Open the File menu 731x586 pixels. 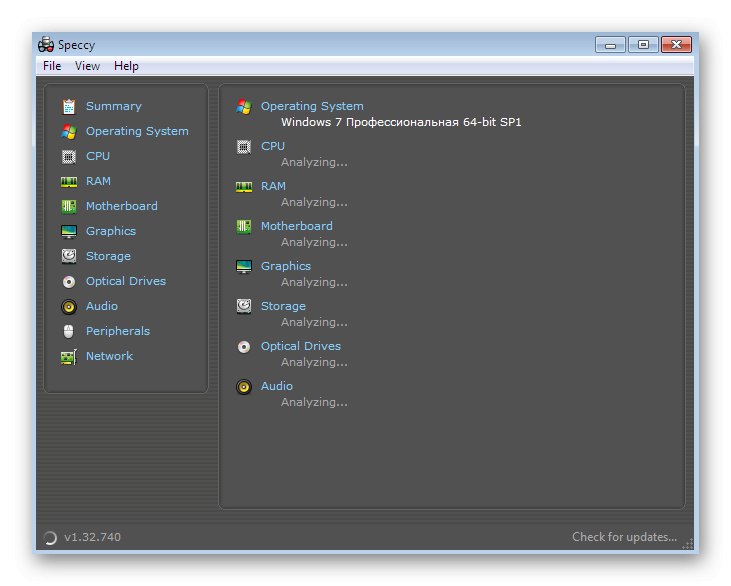click(x=52, y=66)
